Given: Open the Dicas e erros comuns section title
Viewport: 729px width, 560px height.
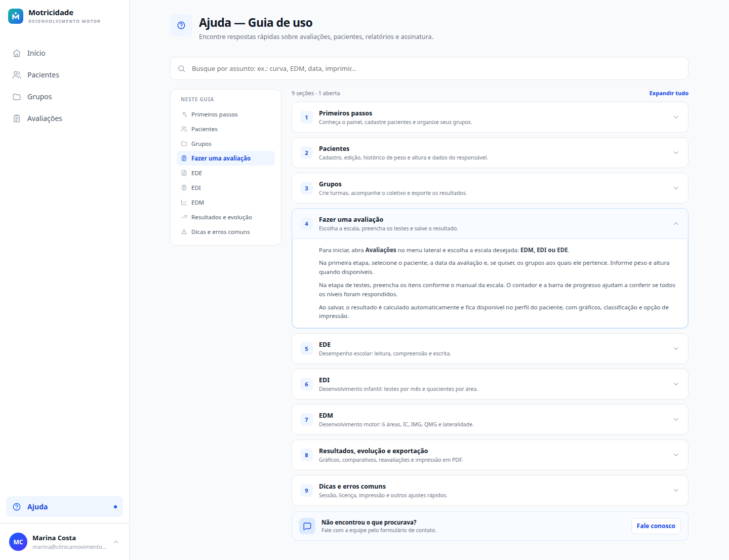Looking at the screenshot, I should pos(352,487).
